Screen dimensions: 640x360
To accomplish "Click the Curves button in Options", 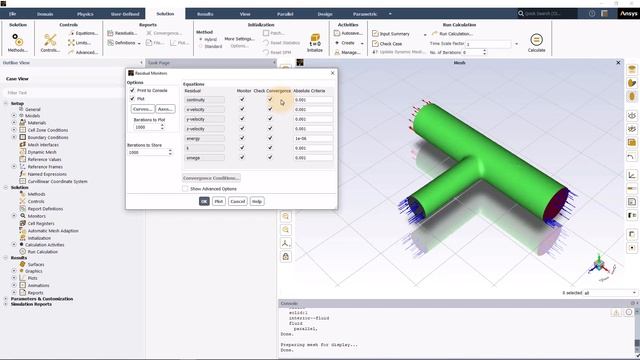I will coord(142,109).
